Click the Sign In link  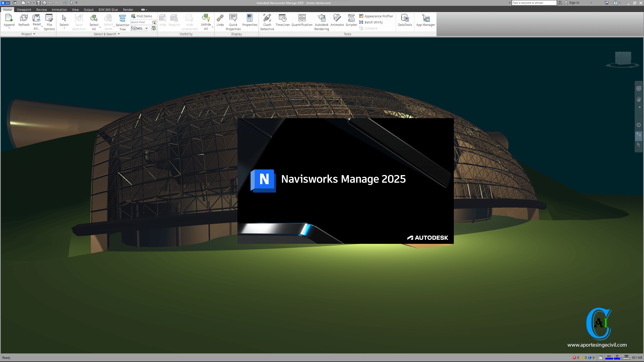(x=574, y=3)
